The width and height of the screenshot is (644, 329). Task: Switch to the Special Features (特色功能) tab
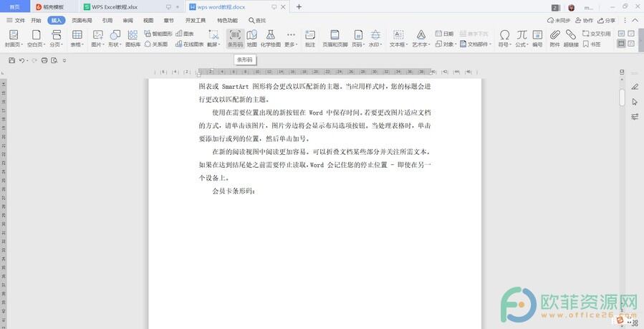227,20
